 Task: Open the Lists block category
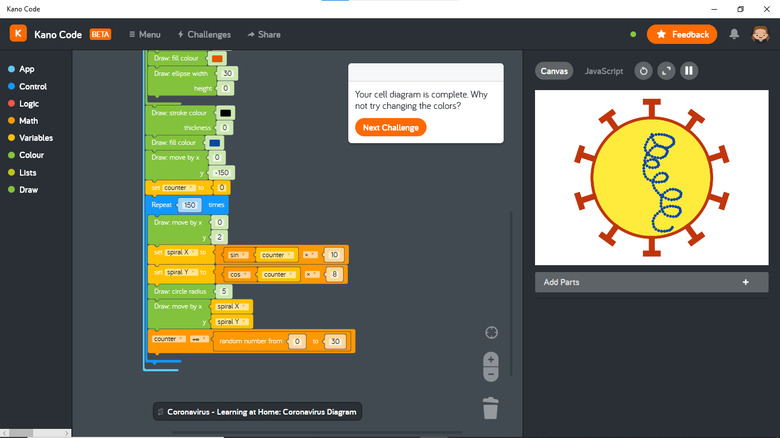pyautogui.click(x=22, y=172)
